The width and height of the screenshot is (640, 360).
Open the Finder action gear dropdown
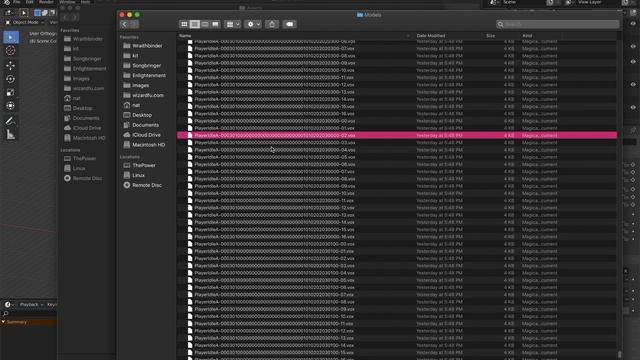253,24
